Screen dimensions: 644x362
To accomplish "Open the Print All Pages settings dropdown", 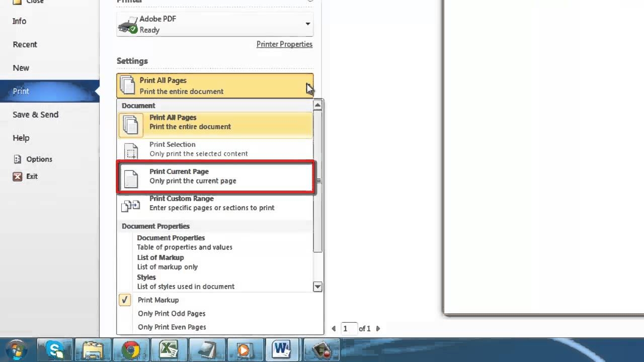I will tap(307, 85).
